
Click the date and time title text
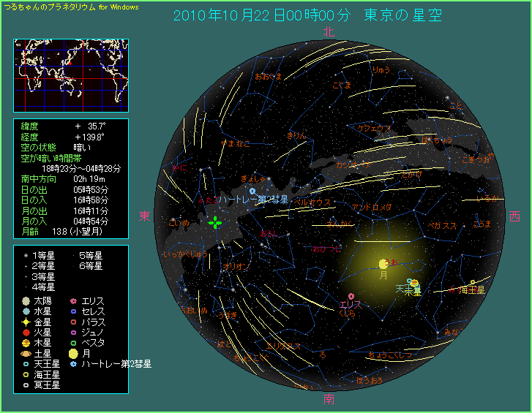click(307, 15)
